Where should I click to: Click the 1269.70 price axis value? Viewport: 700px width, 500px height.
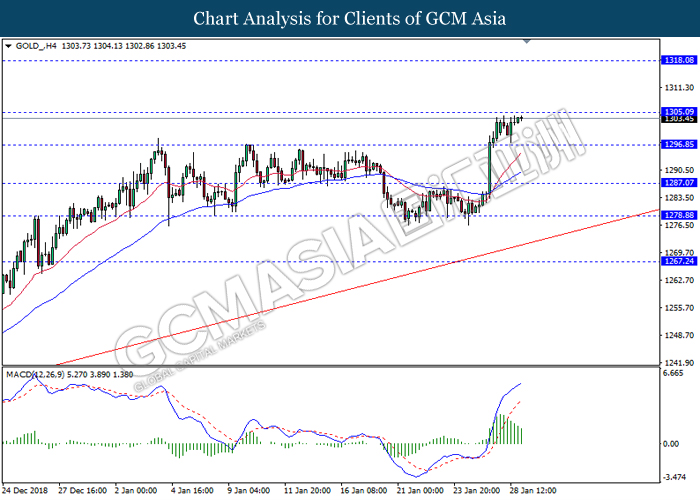tap(679, 253)
